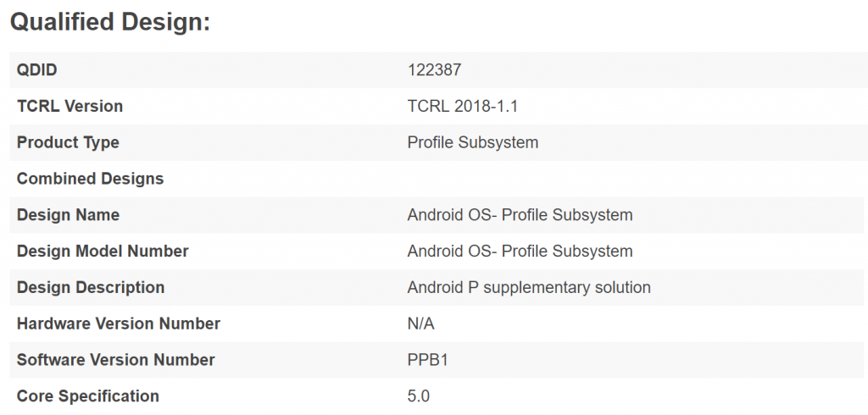Select the Design Name value text
Viewport: 868px width, 415px height.
(520, 214)
